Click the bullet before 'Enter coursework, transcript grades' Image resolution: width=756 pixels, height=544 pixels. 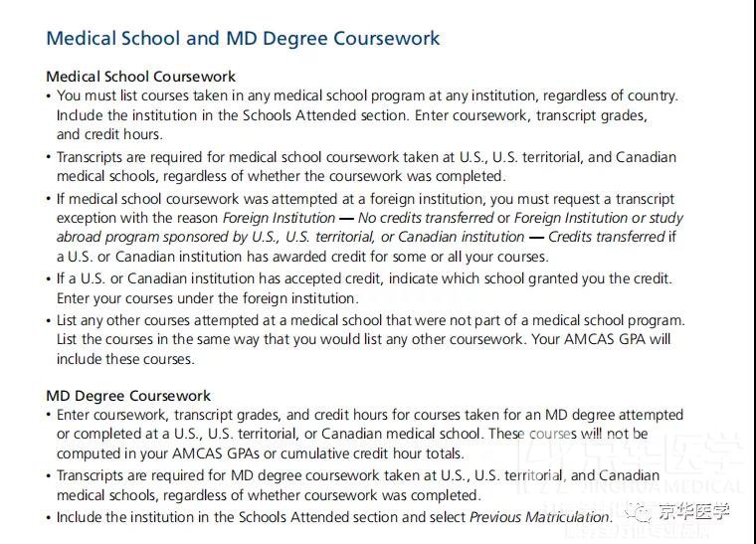[x=48, y=415]
